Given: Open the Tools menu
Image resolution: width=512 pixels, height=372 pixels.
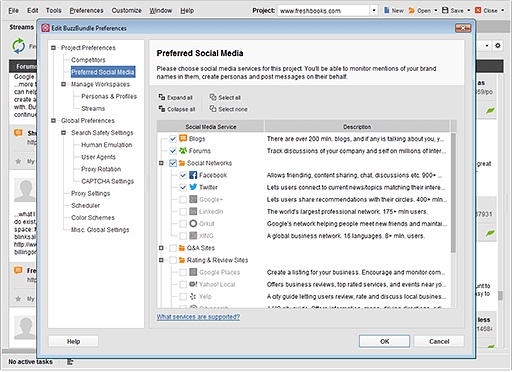Looking at the screenshot, I should [x=54, y=10].
